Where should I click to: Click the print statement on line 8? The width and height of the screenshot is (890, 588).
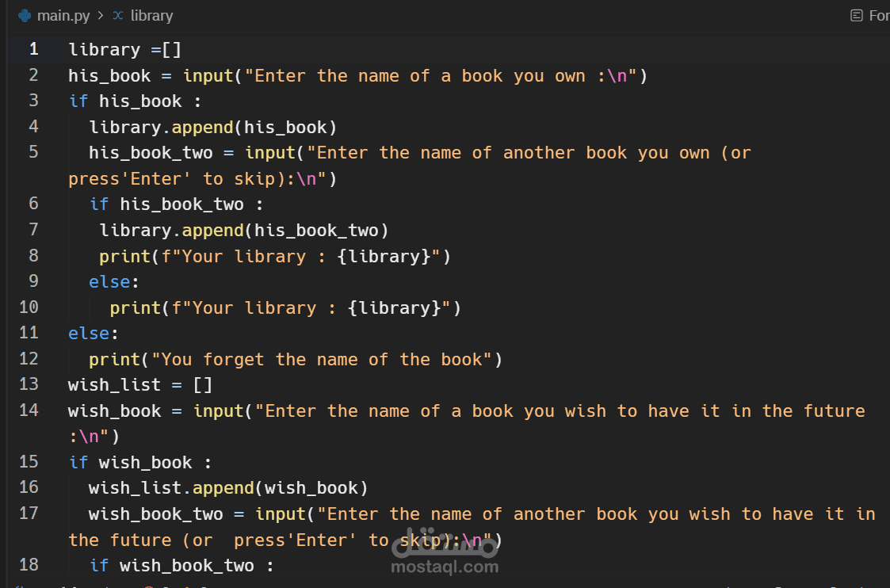pos(275,257)
